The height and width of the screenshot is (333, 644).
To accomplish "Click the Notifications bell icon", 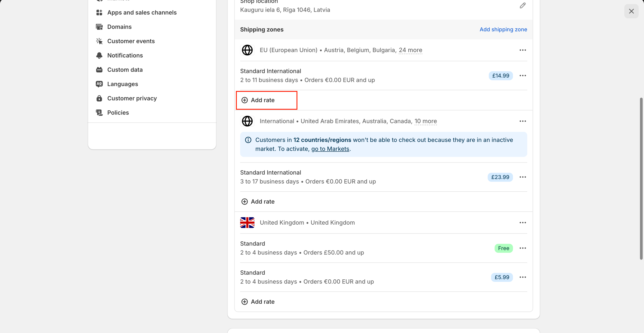I will (x=99, y=55).
